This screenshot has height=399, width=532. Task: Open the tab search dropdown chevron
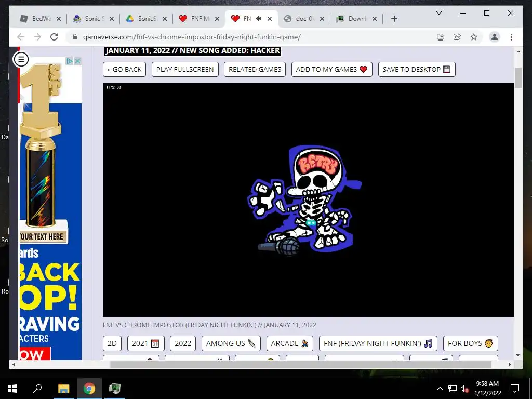[x=438, y=13]
